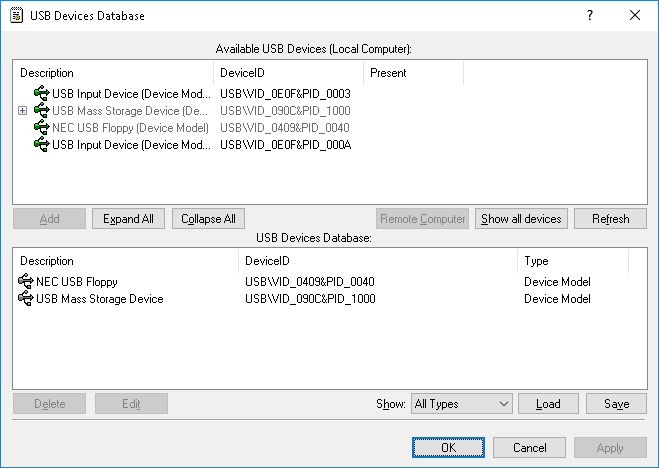Click the USB Mass Storage Device icon in available list
Image resolution: width=659 pixels, height=468 pixels.
point(41,111)
